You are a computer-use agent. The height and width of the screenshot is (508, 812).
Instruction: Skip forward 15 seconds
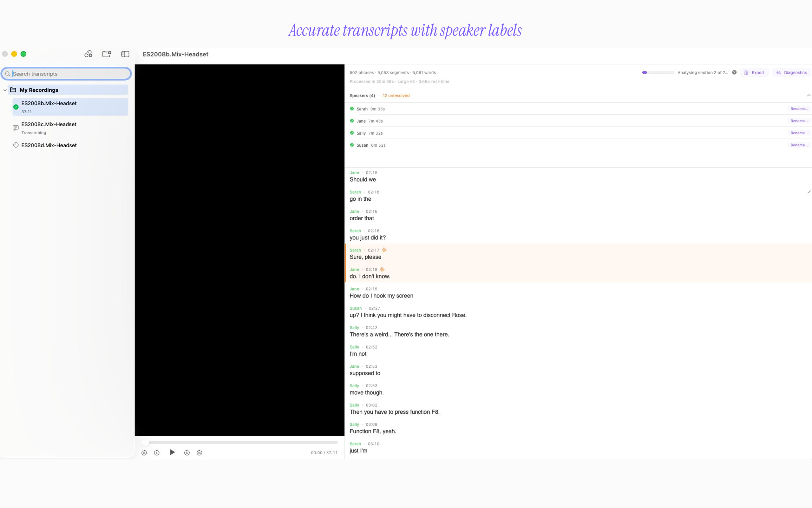point(200,452)
